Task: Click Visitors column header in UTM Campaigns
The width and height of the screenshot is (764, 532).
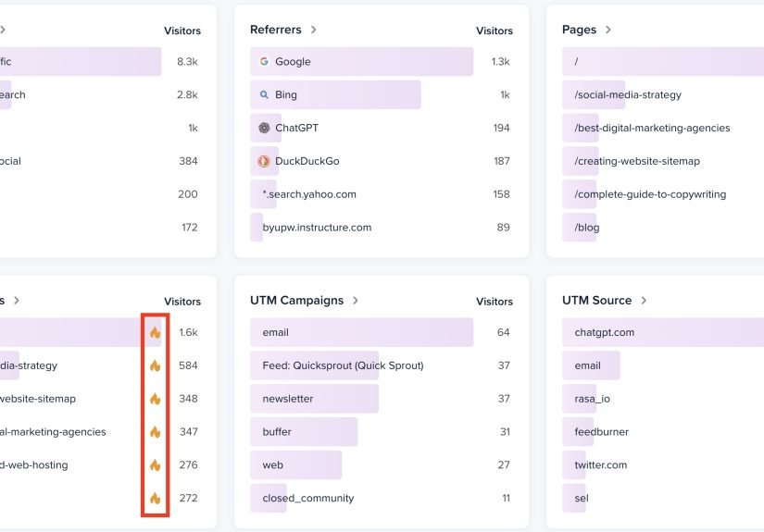Action: point(495,302)
